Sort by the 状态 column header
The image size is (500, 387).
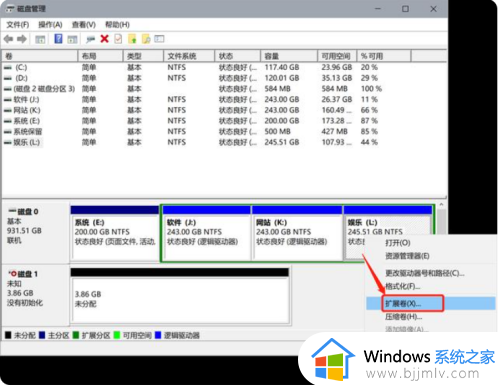[x=238, y=56]
